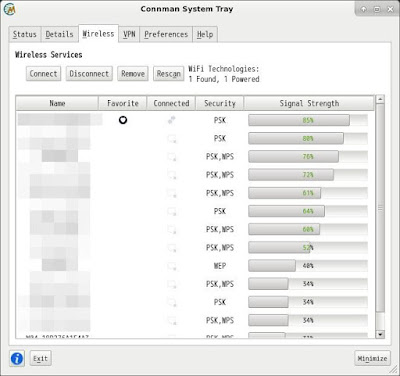
Task: Click the Disconnect button
Action: 89,74
